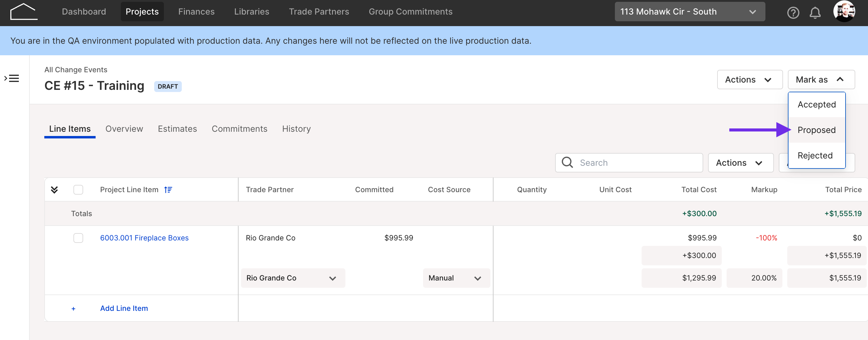
Task: Click the Unit Cost column header
Action: (615, 190)
